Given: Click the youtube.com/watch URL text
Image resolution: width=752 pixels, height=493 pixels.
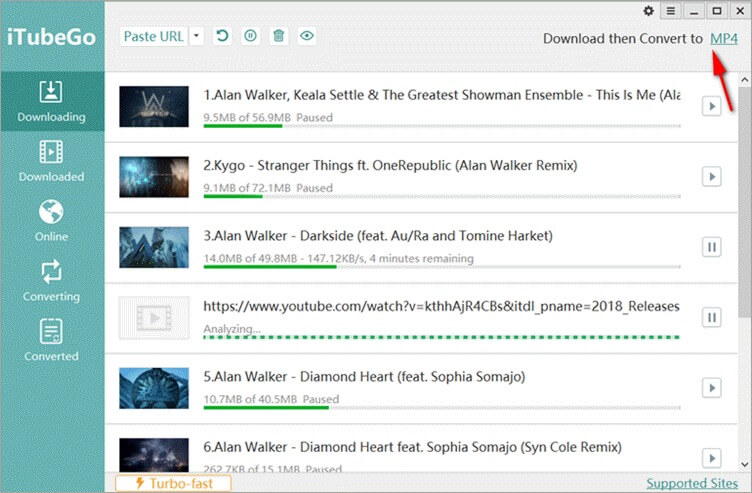Looking at the screenshot, I should tap(441, 306).
